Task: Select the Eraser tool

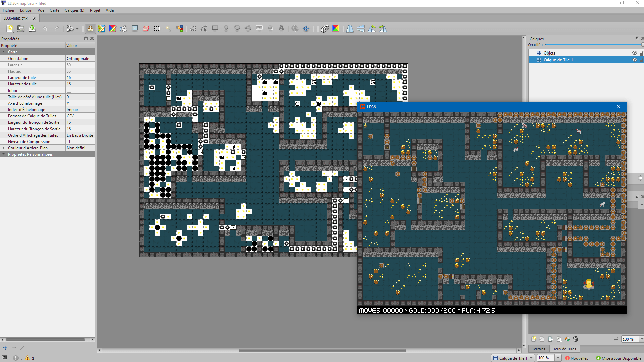Action: [145, 29]
